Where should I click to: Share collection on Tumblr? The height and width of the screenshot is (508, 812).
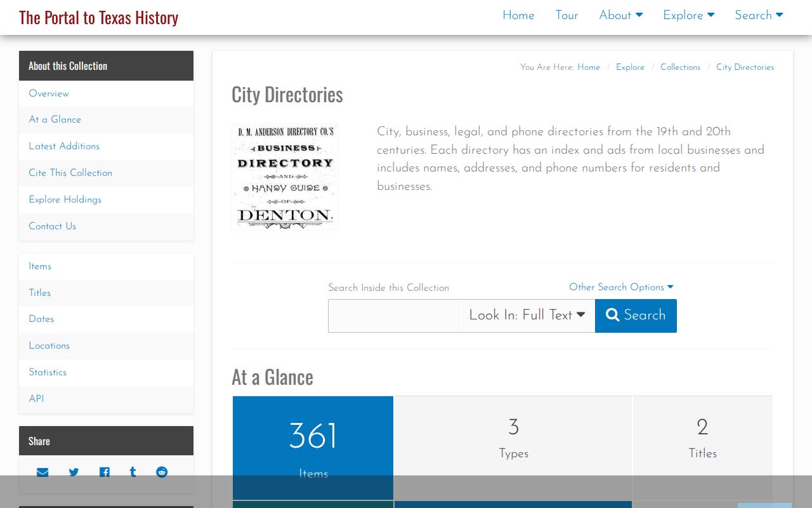tap(133, 472)
